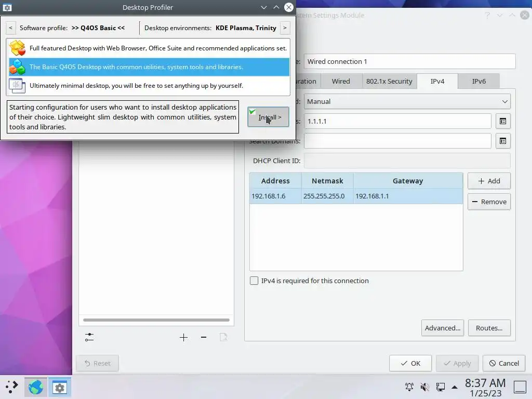Open connection list configure sliders icon
This screenshot has width=532, height=399.
[x=89, y=337]
